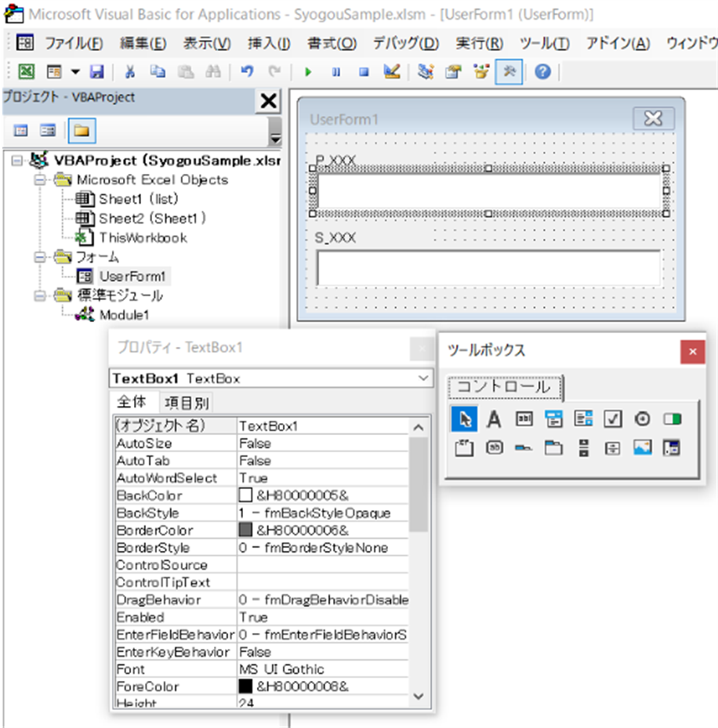The image size is (718, 728).
Task: Toggle Design Mode icon in toolbar
Action: [392, 71]
